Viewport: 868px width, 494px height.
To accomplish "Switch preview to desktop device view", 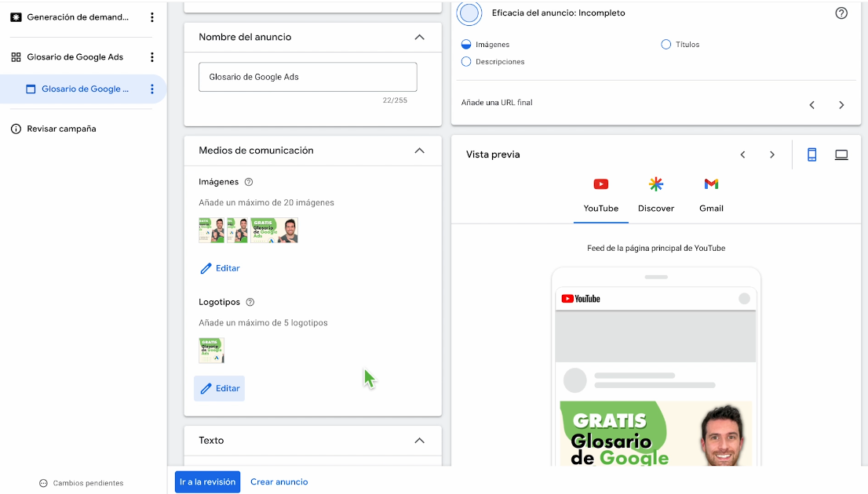I will [x=841, y=154].
